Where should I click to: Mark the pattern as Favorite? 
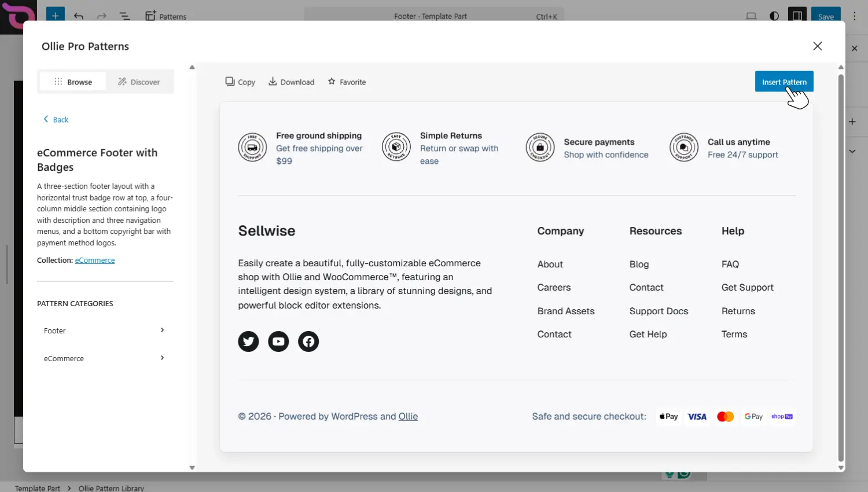(x=347, y=82)
